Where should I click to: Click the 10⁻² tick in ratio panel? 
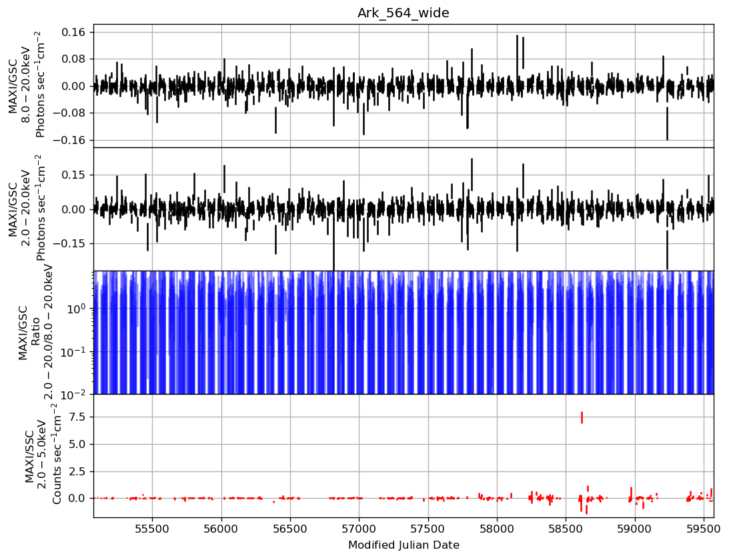pyautogui.click(x=73, y=394)
